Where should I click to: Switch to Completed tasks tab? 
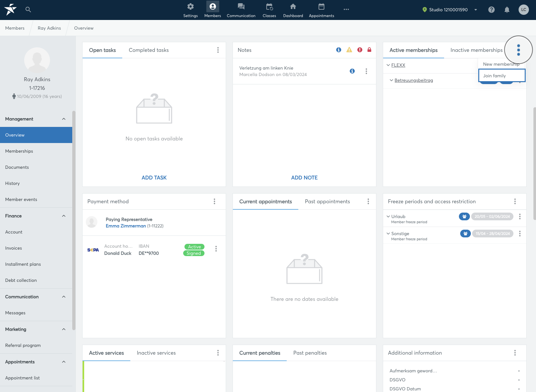click(x=149, y=50)
